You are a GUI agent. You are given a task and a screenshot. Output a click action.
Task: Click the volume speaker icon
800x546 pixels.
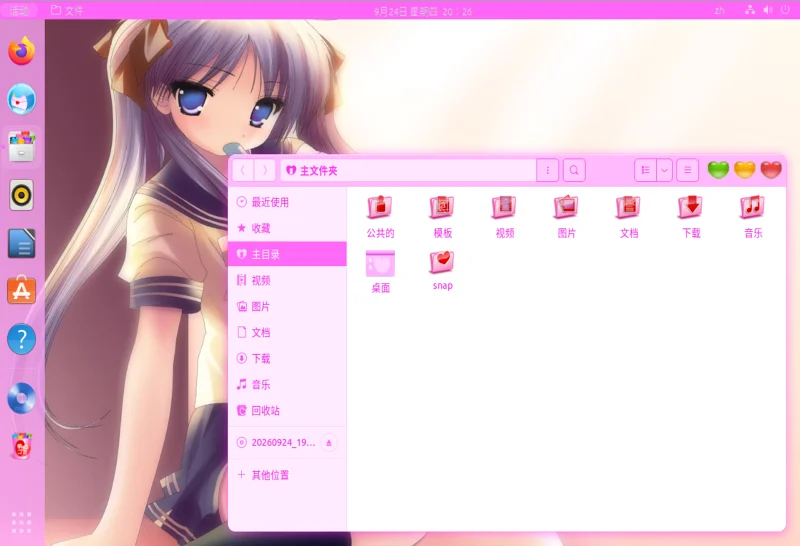tap(767, 10)
